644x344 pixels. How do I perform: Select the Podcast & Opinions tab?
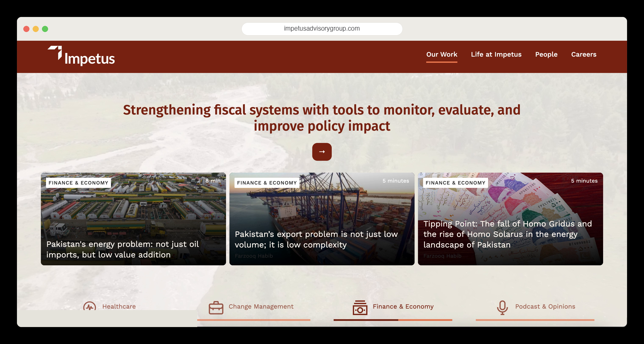pyautogui.click(x=545, y=306)
